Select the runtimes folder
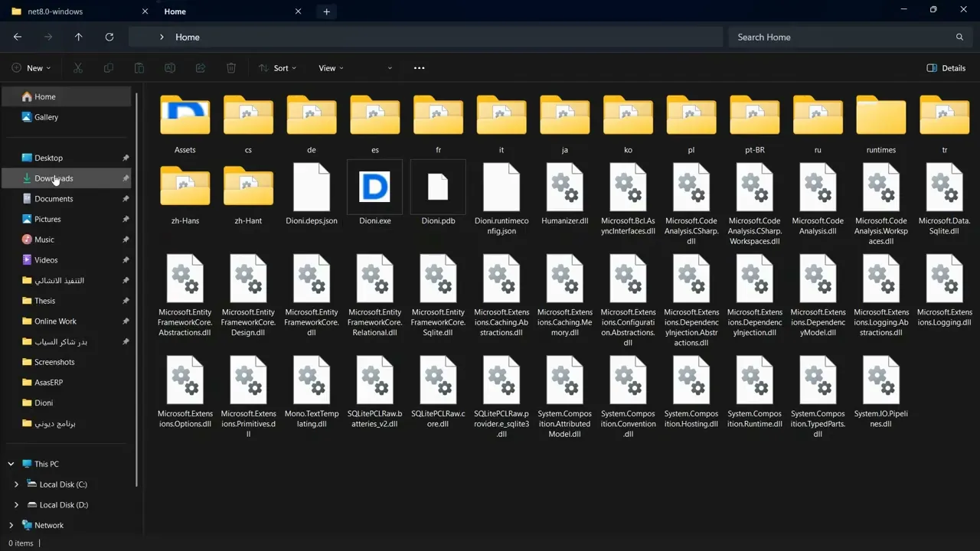This screenshot has width=980, height=551. point(881,125)
